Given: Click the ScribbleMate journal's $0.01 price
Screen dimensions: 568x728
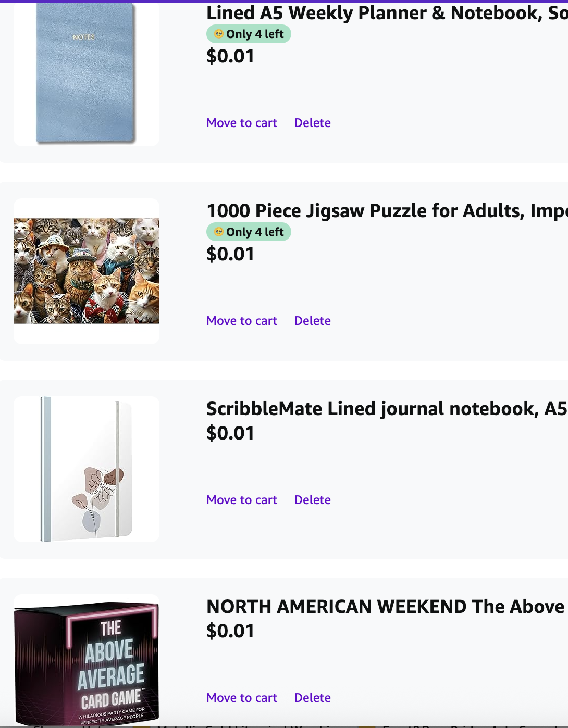Looking at the screenshot, I should click(x=230, y=433).
